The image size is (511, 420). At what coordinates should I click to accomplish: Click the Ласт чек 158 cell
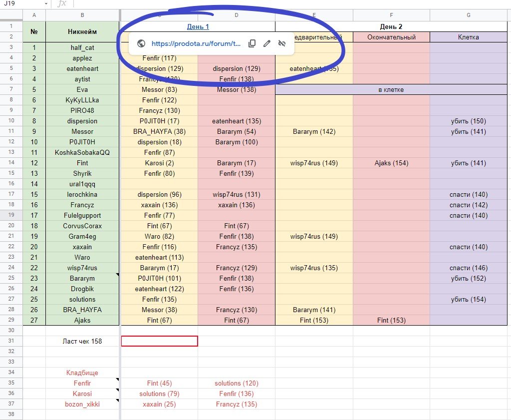[82, 341]
